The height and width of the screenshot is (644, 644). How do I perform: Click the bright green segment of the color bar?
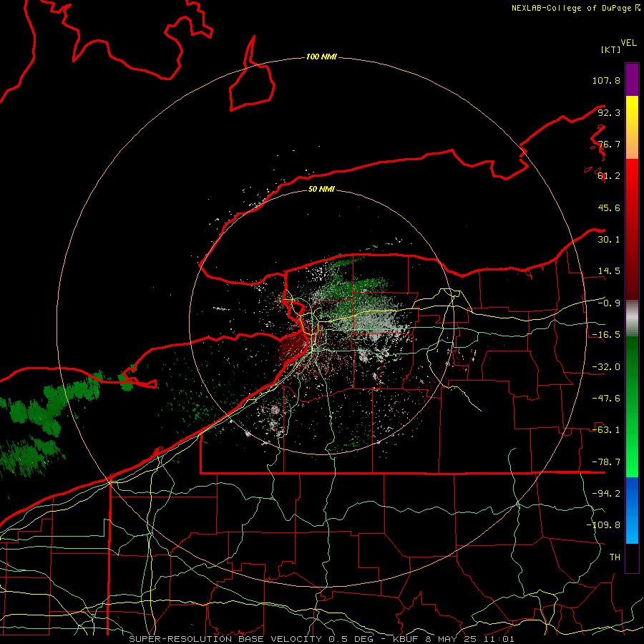coord(632,406)
